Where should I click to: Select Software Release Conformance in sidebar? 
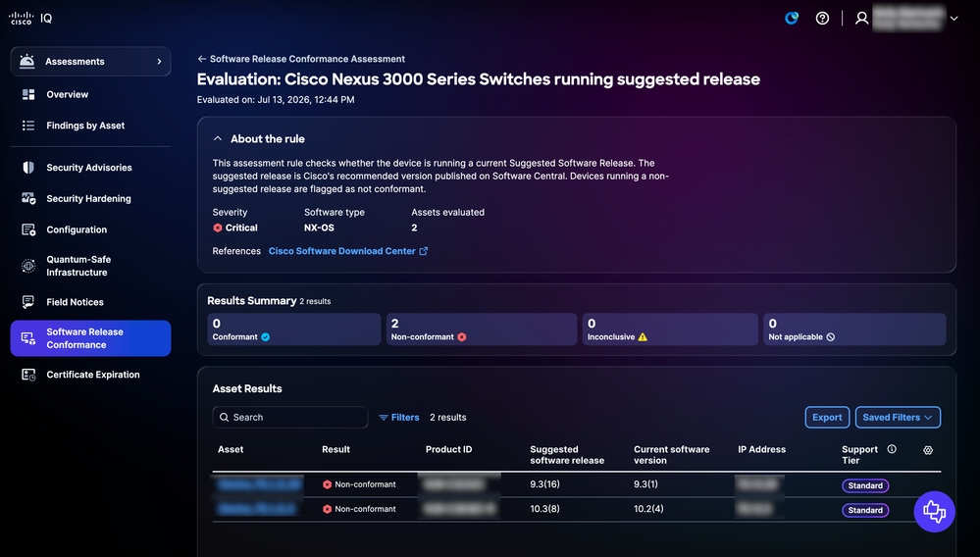pos(90,338)
